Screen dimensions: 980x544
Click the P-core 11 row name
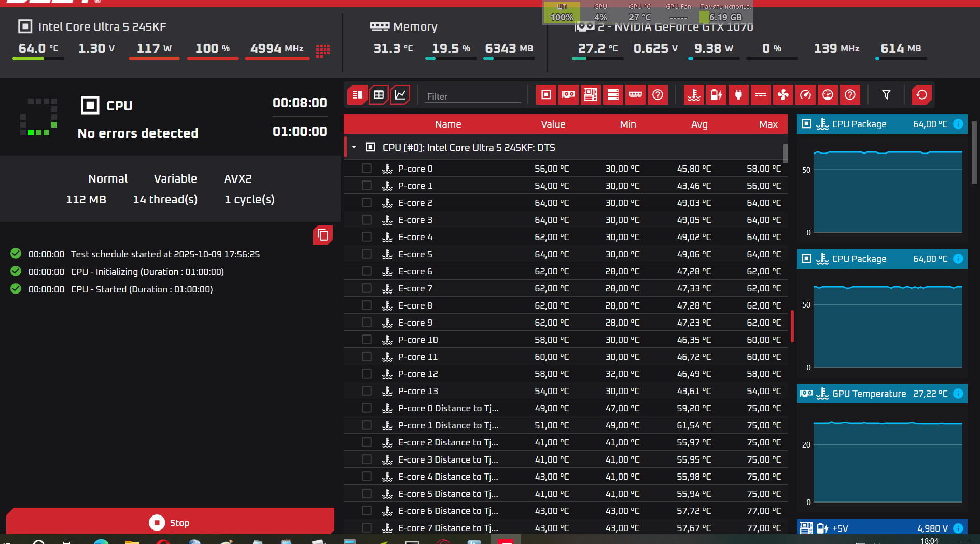click(x=418, y=357)
